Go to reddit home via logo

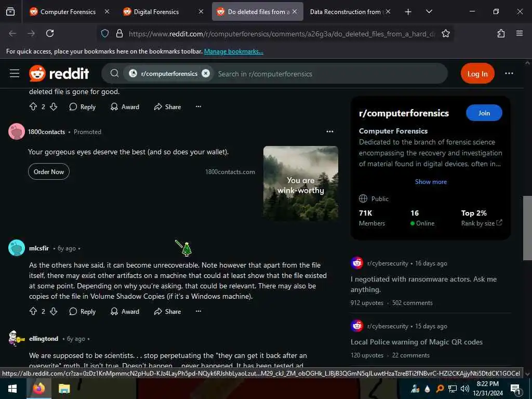point(59,73)
